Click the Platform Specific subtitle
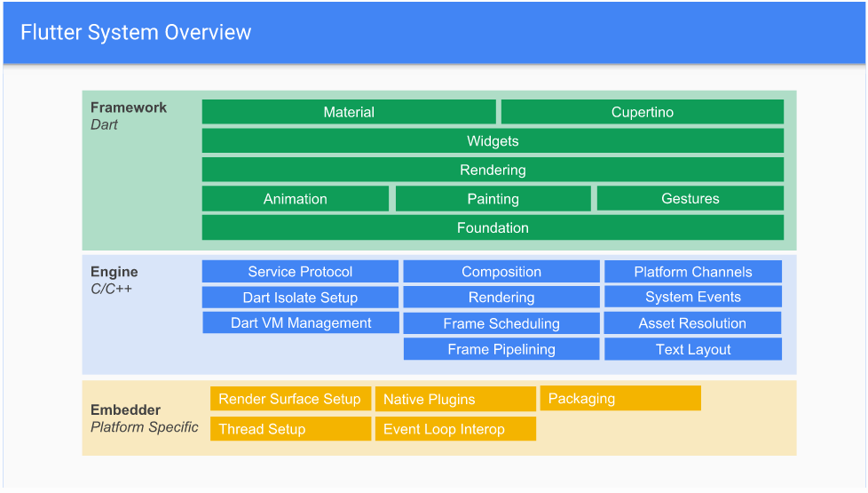Viewport: 868px width, 493px height. click(145, 427)
